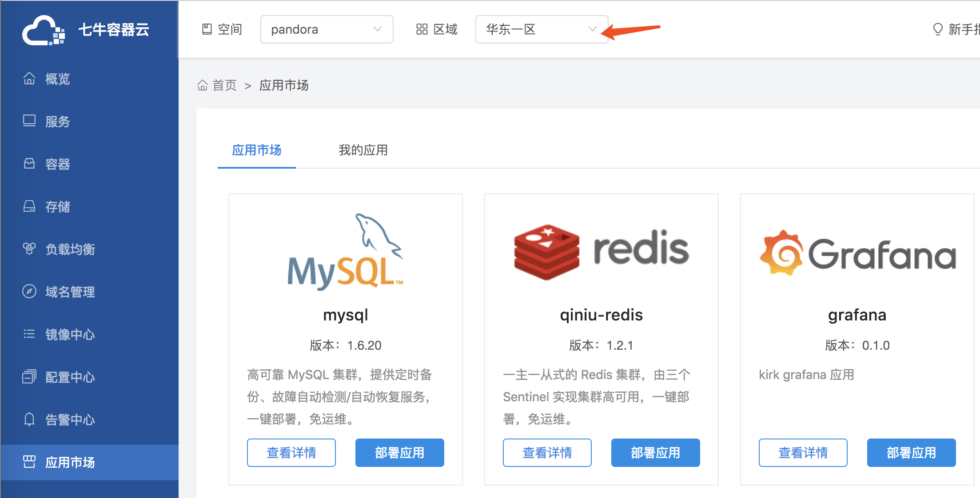View details for qiniu-redis app
Viewport: 980px width, 498px height.
[x=547, y=453]
